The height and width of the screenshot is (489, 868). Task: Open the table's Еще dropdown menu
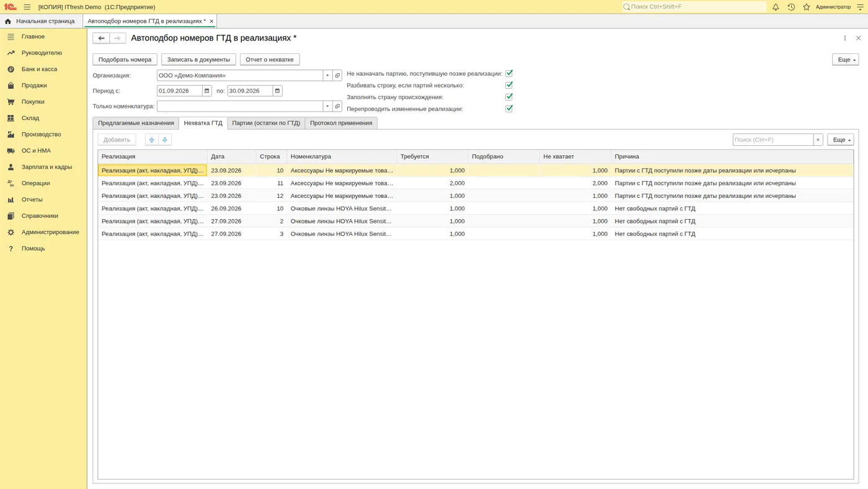click(x=841, y=140)
